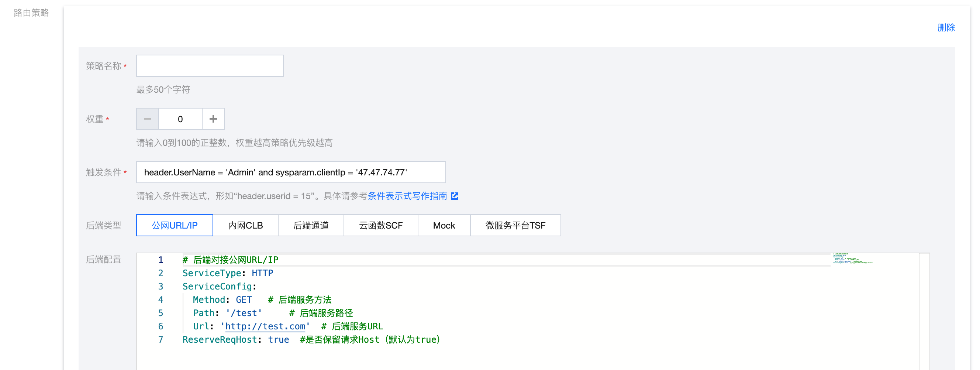Open the 条件表示式写作指南 link
This screenshot has height=370, width=980.
407,196
